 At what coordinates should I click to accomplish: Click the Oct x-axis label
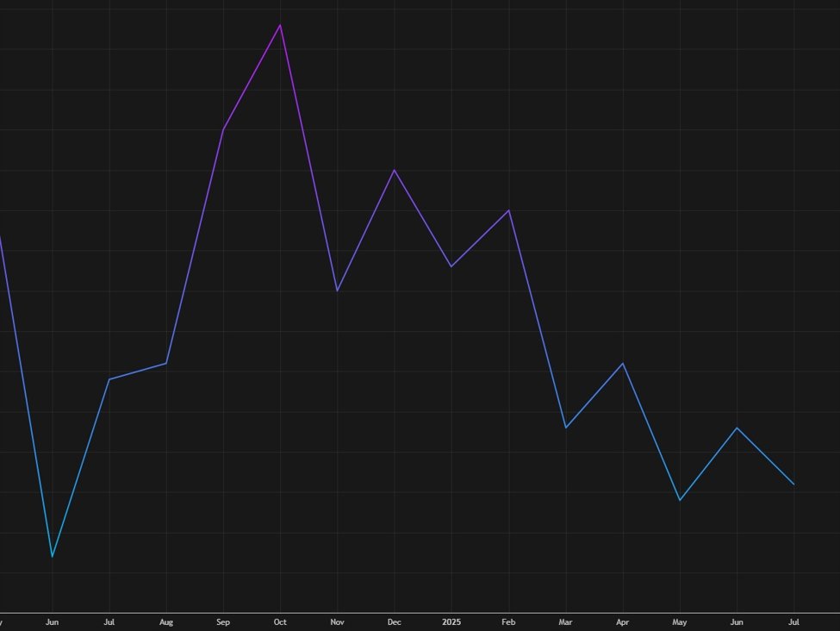tap(280, 622)
